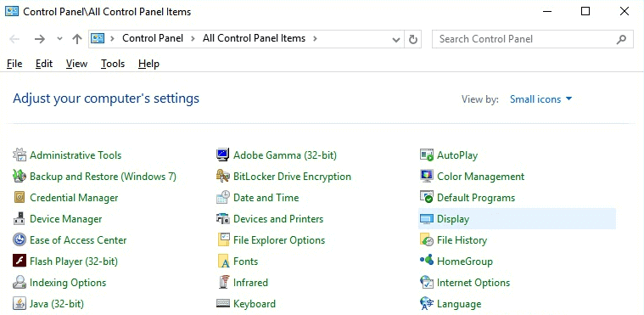Open the HomeGroup link

464,262
